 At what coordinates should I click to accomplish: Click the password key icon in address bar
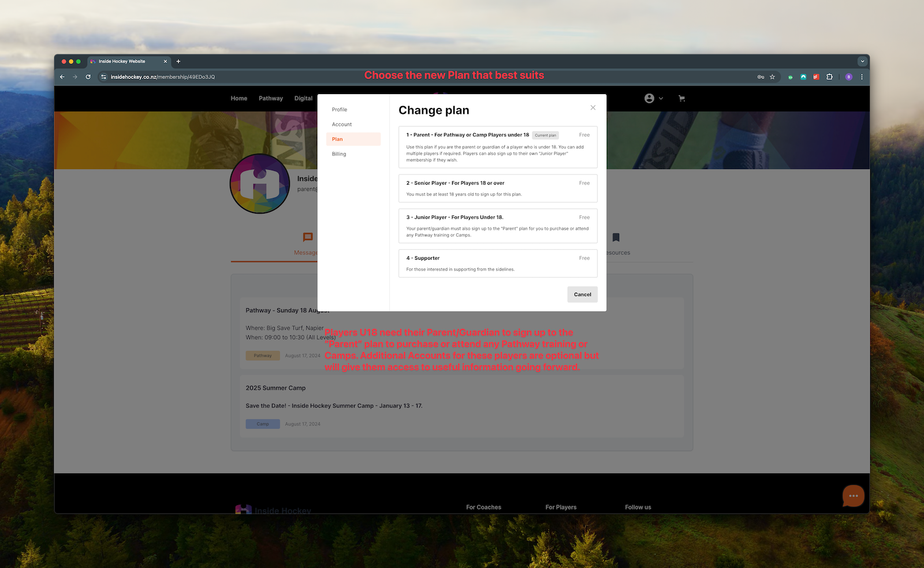pos(761,77)
